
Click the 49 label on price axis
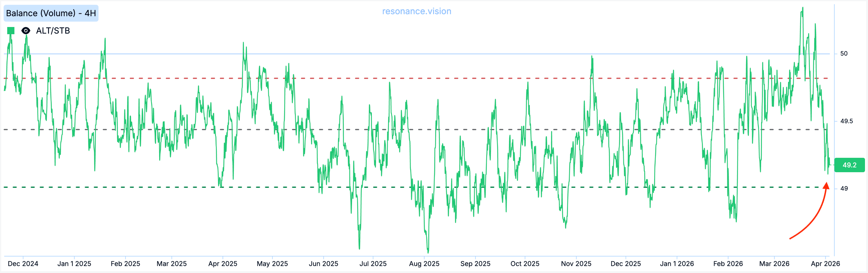click(844, 188)
